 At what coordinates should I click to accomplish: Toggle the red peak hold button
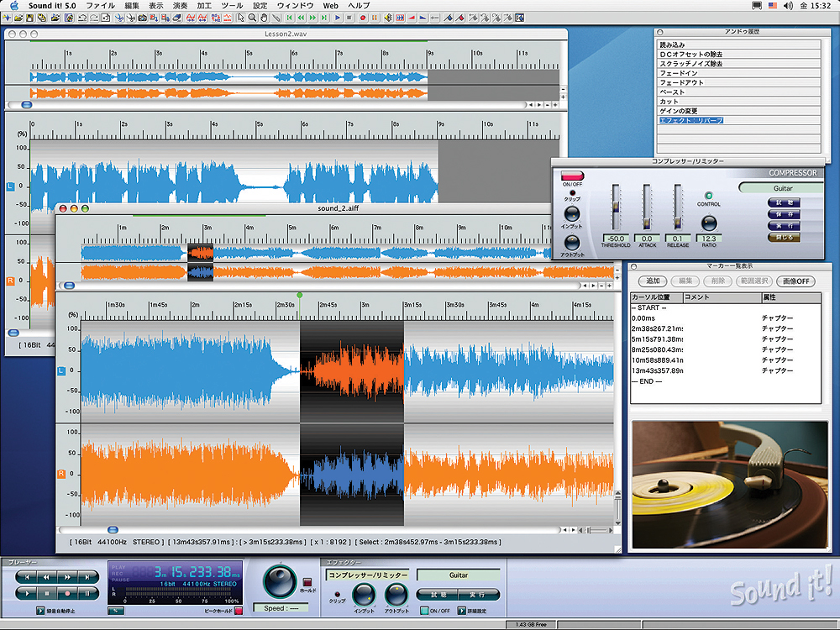(x=239, y=611)
